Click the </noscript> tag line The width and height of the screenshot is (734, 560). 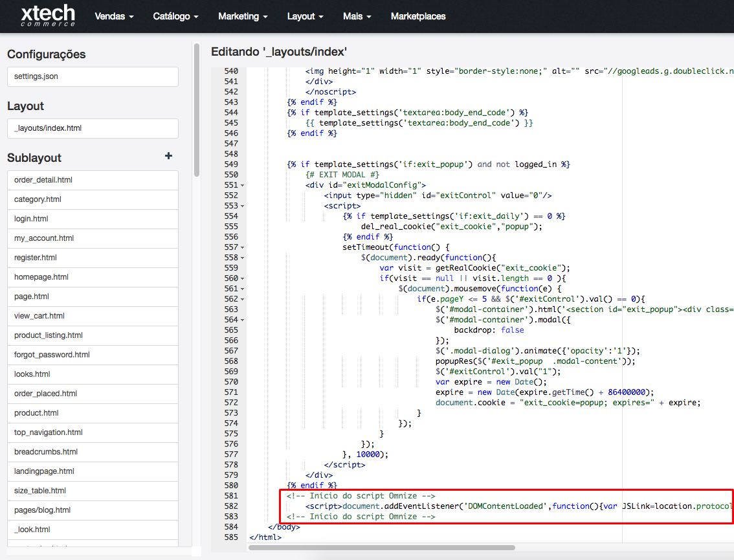(x=331, y=92)
